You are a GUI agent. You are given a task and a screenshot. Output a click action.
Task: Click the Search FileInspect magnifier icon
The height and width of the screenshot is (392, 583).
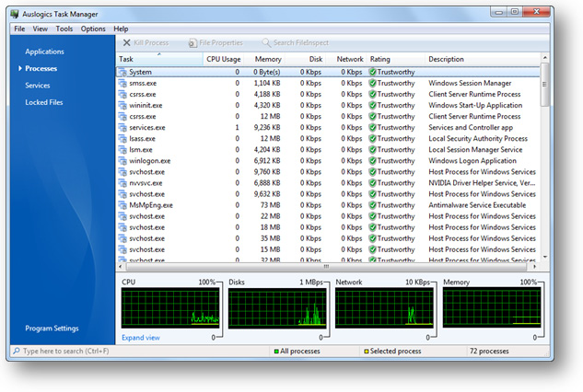(x=265, y=43)
